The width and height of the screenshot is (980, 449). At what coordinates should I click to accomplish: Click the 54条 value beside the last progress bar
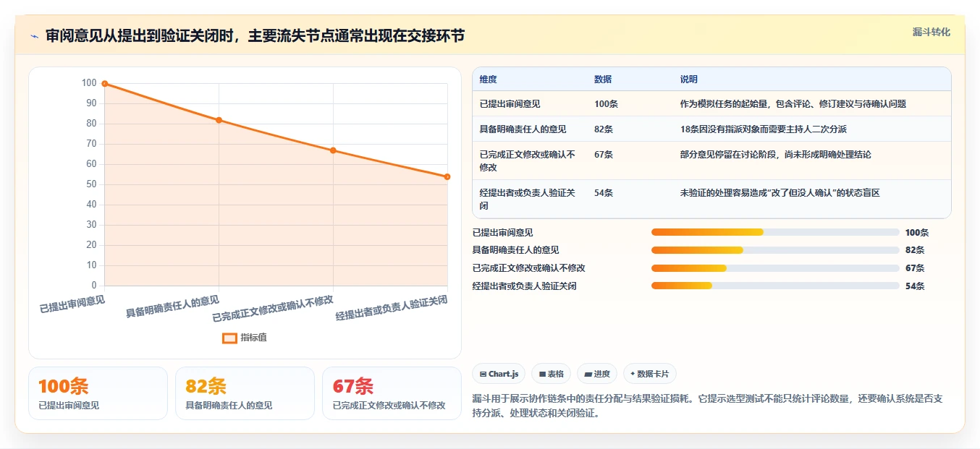point(915,286)
